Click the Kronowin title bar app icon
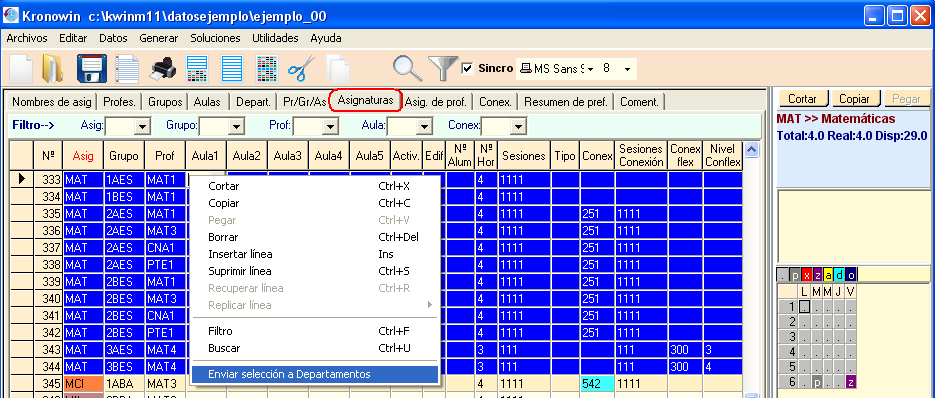 coord(10,16)
